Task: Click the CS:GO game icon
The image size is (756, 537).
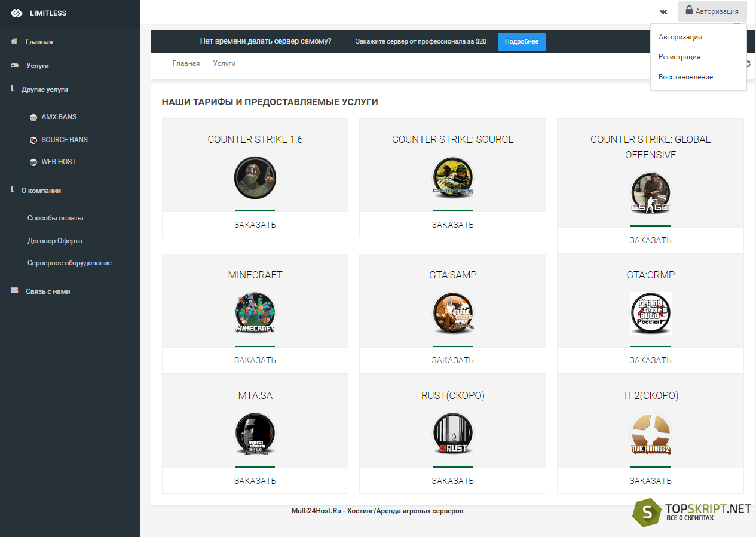Action: pyautogui.click(x=651, y=193)
